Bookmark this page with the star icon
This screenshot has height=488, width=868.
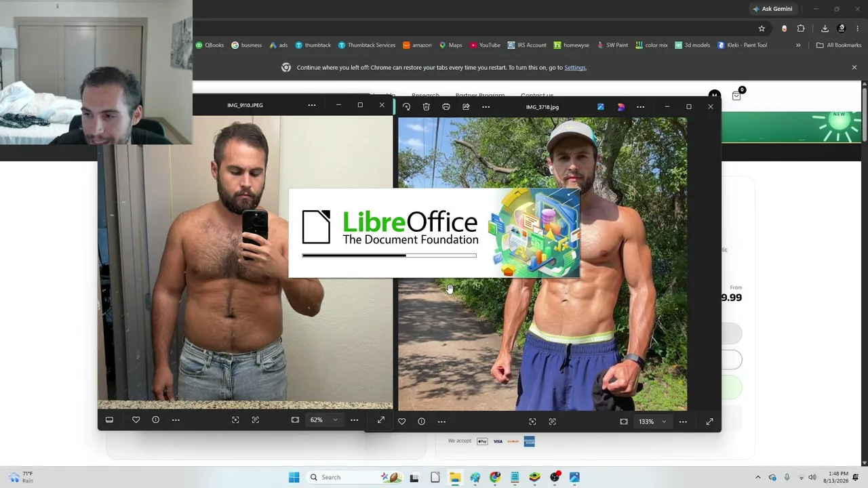(x=762, y=28)
